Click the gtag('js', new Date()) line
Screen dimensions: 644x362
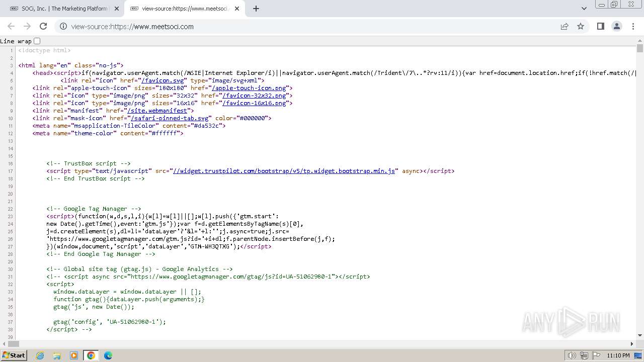point(94,307)
